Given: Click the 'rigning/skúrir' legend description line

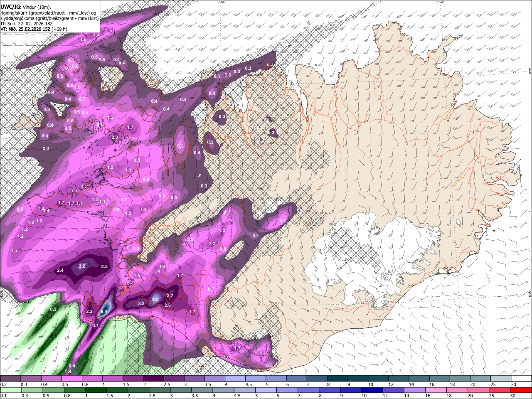Looking at the screenshot, I should (48, 13).
